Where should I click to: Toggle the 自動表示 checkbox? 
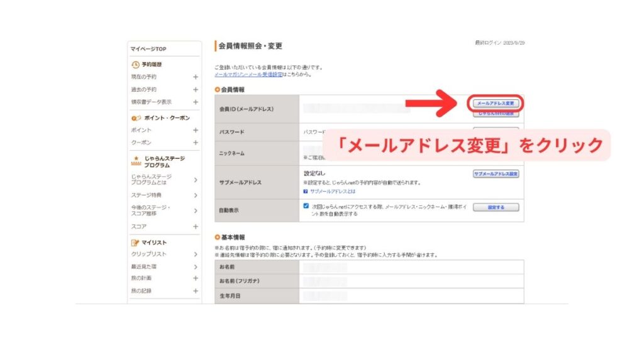[x=306, y=206]
